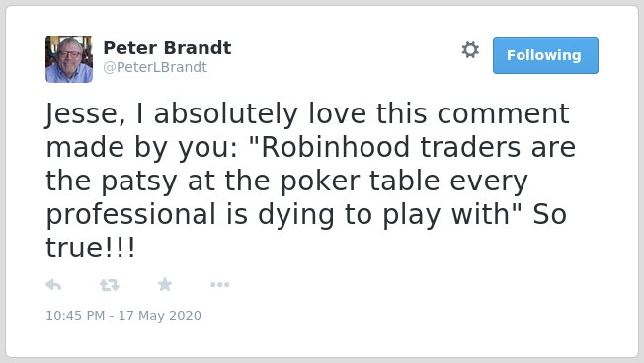This screenshot has width=644, height=363.
Task: Reply to Peter Brandt's tweet
Action: [53, 285]
